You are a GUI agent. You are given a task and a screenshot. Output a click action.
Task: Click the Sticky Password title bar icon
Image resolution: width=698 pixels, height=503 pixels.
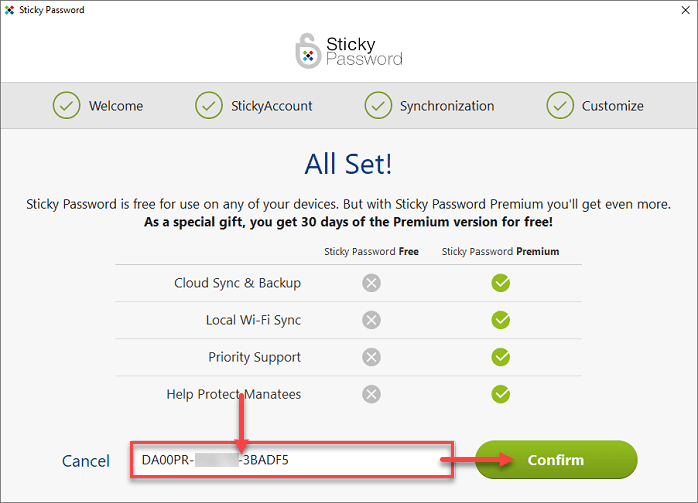tap(10, 10)
